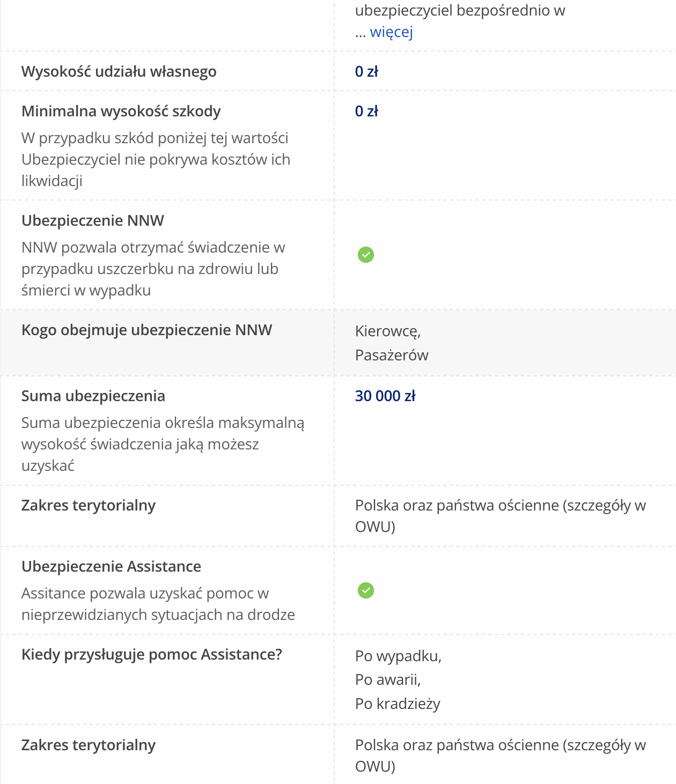This screenshot has width=676, height=784.
Task: Click the Pasażerów value
Action: [392, 355]
